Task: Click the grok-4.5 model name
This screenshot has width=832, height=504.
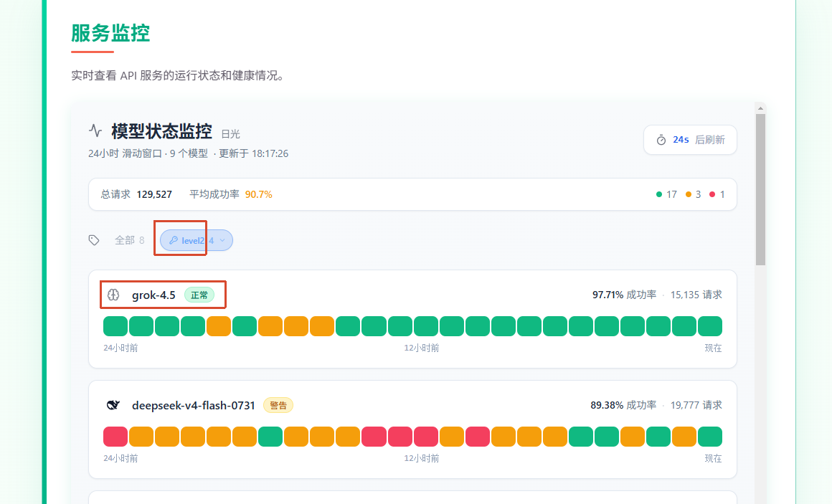Action: [153, 295]
